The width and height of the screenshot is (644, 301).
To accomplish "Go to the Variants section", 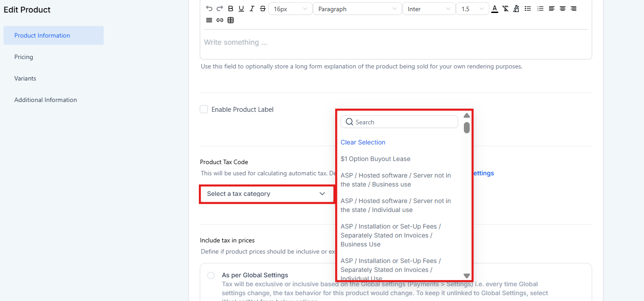I will [25, 78].
